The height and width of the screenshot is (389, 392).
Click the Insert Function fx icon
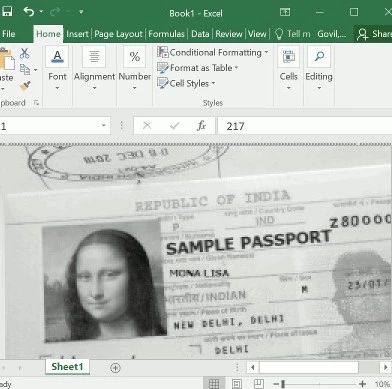point(201,126)
